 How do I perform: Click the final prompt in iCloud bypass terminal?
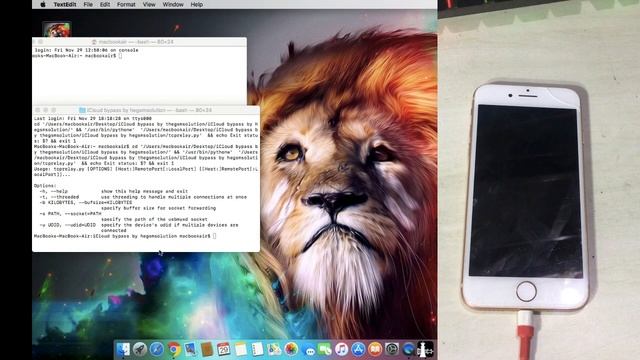pos(125,236)
